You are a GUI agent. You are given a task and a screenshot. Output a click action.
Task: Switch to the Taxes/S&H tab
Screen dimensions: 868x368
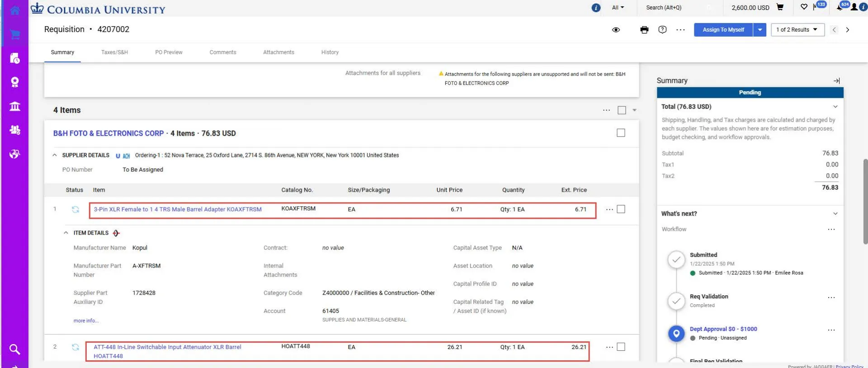[x=114, y=52]
